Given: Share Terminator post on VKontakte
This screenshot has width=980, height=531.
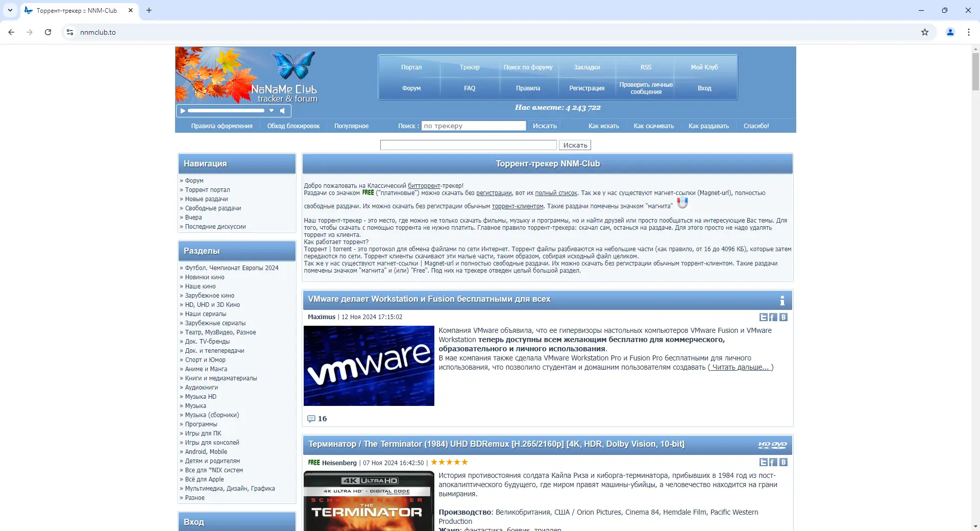Looking at the screenshot, I should (783, 462).
